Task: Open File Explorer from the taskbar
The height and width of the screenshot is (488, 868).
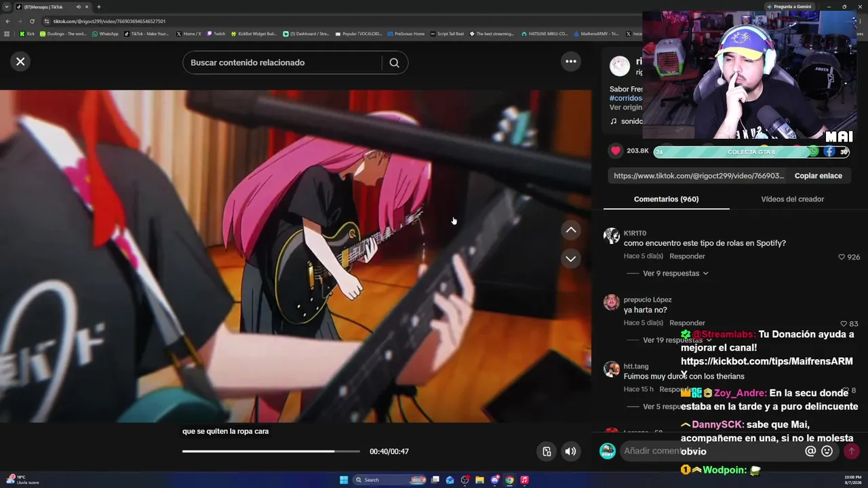Action: click(479, 480)
